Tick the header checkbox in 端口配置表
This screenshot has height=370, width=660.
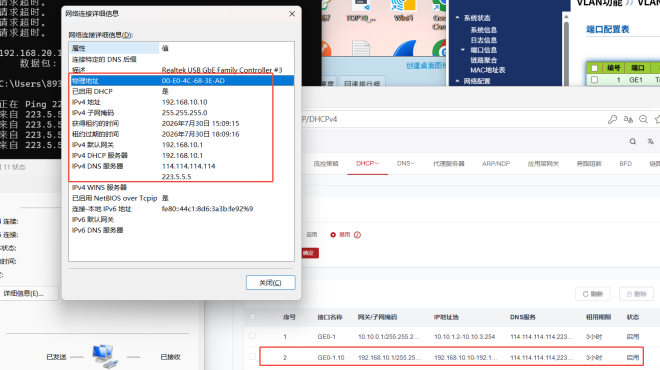click(x=594, y=68)
